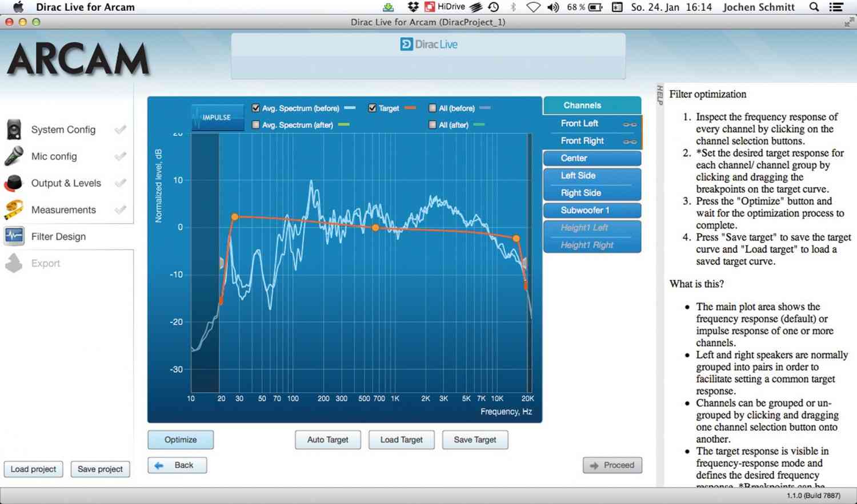Uncheck Avg. Spectrum (before) checkbox
This screenshot has width=857, height=504.
(255, 108)
